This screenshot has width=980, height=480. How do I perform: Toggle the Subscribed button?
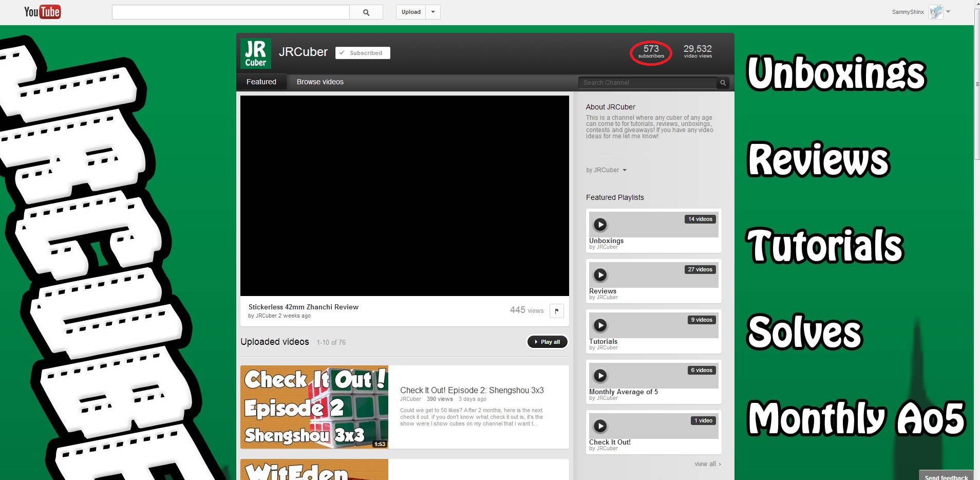[363, 53]
